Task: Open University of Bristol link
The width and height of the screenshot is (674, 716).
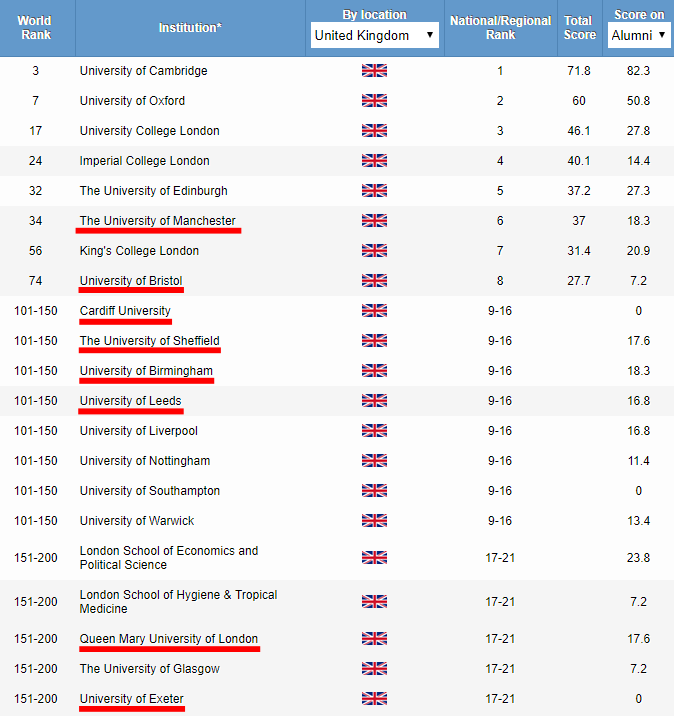Action: 131,280
